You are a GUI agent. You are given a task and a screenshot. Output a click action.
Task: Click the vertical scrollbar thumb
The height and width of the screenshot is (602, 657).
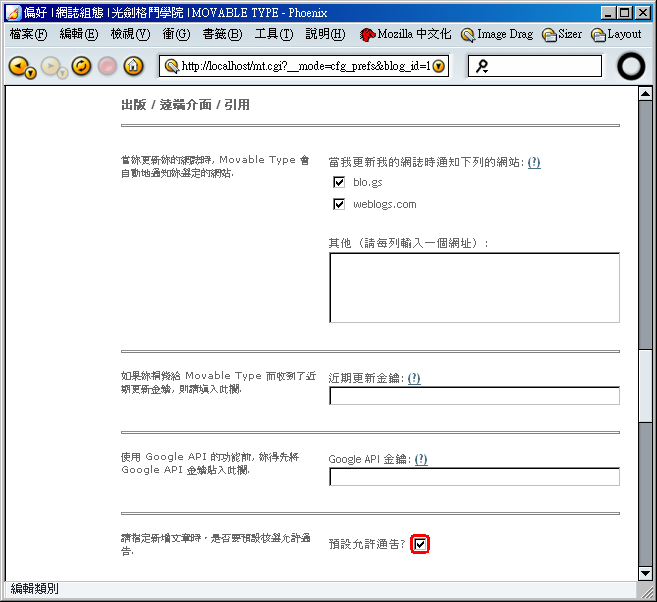point(646,385)
